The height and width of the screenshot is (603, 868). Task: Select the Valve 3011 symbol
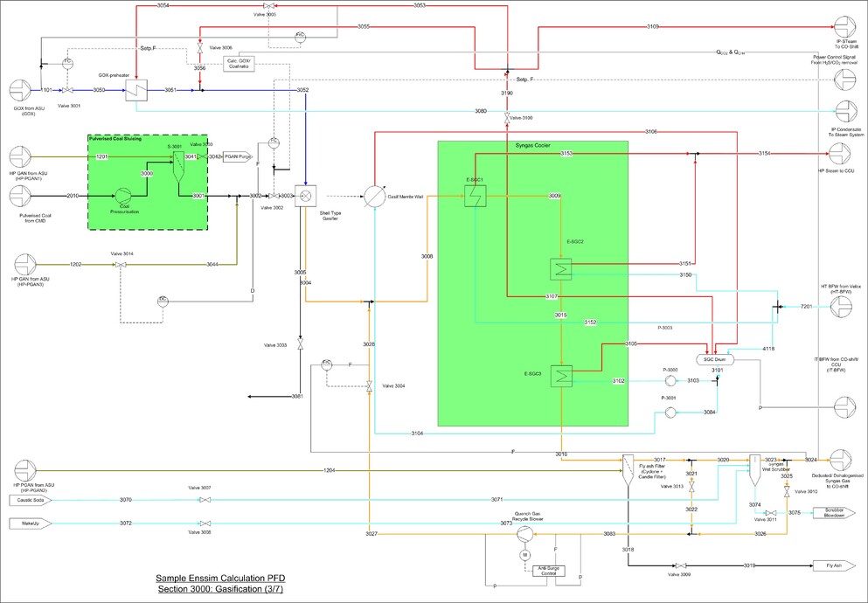coord(771,513)
